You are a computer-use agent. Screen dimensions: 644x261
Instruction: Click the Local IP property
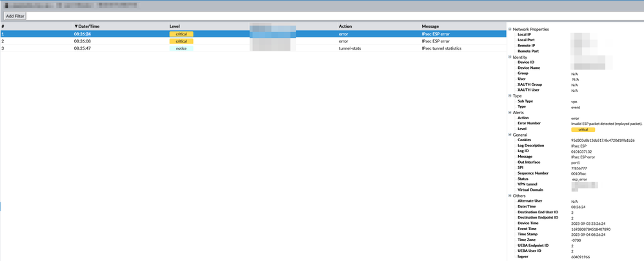pos(524,34)
